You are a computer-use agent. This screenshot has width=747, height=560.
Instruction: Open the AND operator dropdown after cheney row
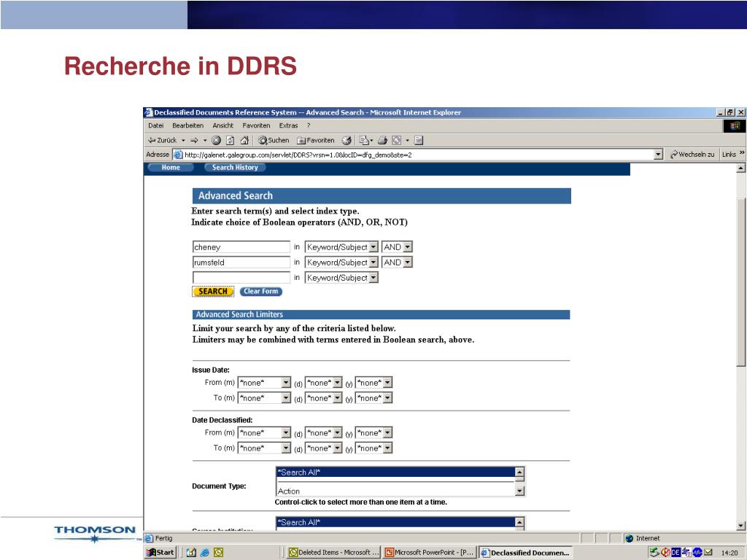(397, 247)
